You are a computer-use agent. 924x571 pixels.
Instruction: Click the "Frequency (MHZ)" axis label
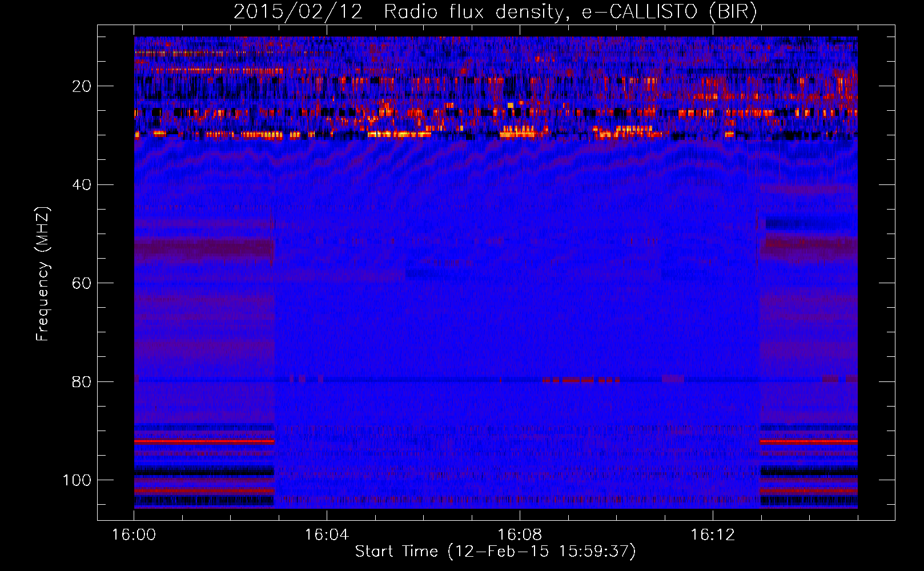(43, 274)
